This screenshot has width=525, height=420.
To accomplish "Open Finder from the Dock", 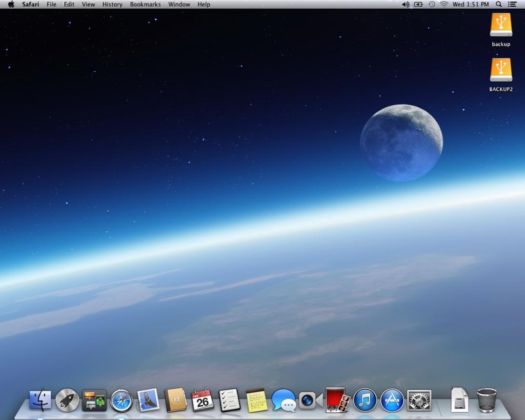I will coord(40,400).
